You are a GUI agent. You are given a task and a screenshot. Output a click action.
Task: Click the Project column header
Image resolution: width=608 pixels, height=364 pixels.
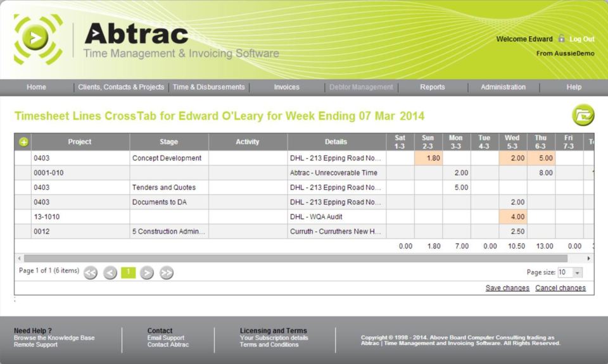click(80, 142)
